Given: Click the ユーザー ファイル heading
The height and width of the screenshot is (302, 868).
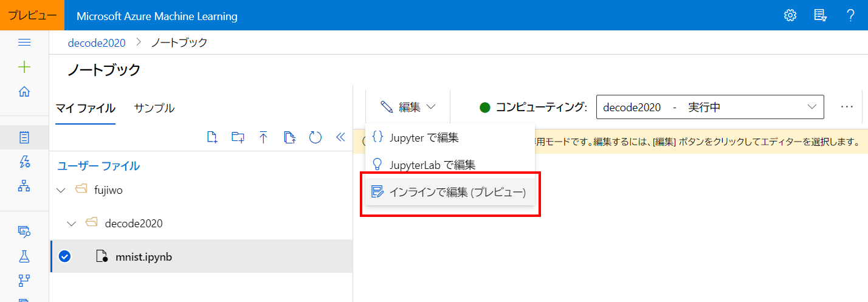Looking at the screenshot, I should (x=98, y=165).
